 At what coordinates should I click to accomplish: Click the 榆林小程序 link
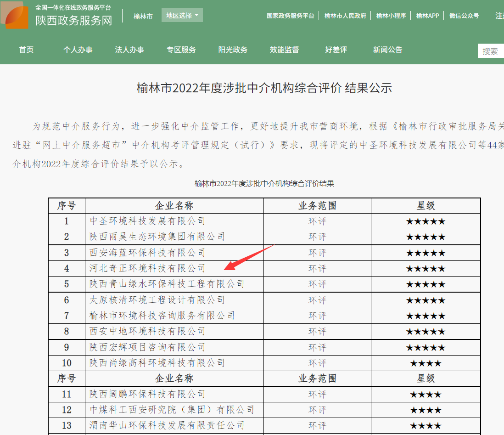(391, 15)
